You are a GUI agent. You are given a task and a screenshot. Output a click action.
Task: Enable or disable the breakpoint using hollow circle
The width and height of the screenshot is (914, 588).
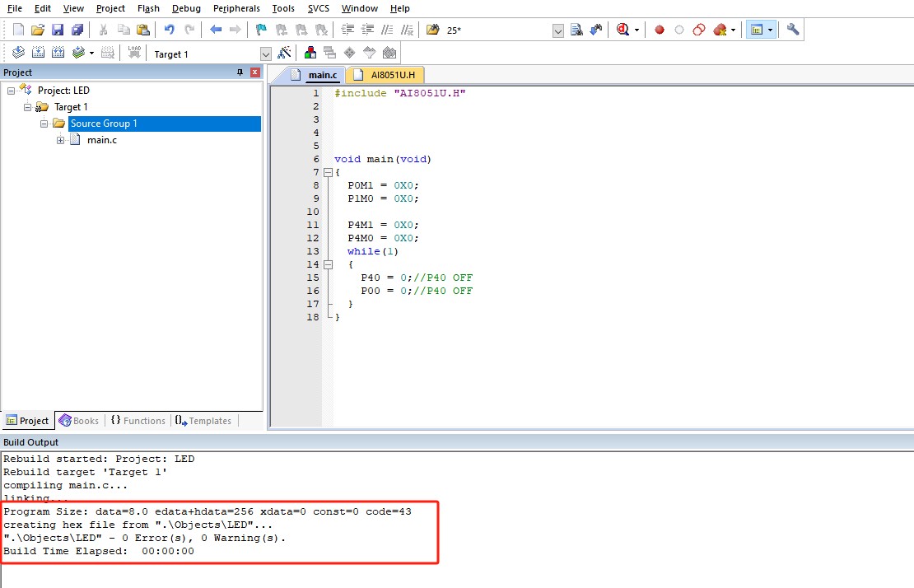click(x=679, y=30)
